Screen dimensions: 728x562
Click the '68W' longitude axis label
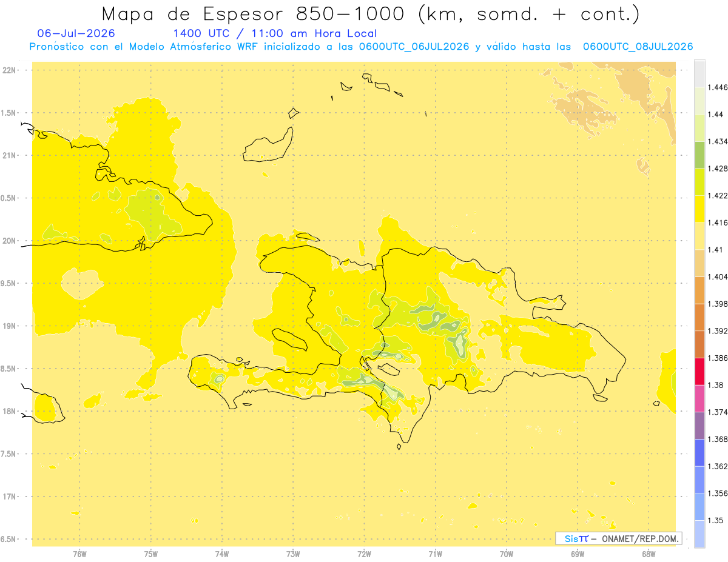649,554
